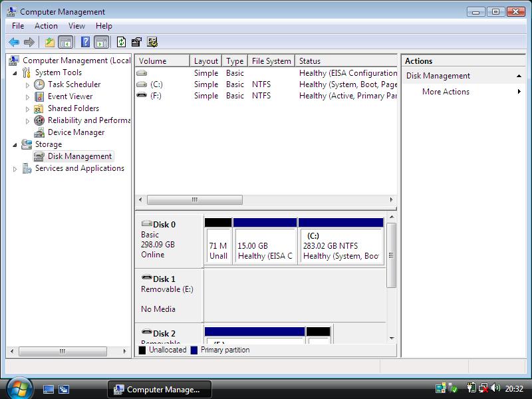
Task: Select the 283.02 GB NTFS (C:) partition
Action: point(341,241)
